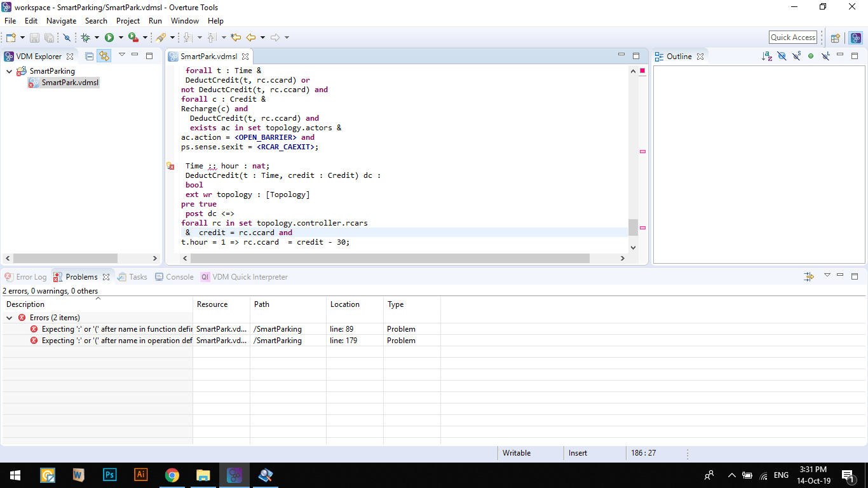Open the Tasks tab
This screenshot has height=488, width=868.
point(132,277)
